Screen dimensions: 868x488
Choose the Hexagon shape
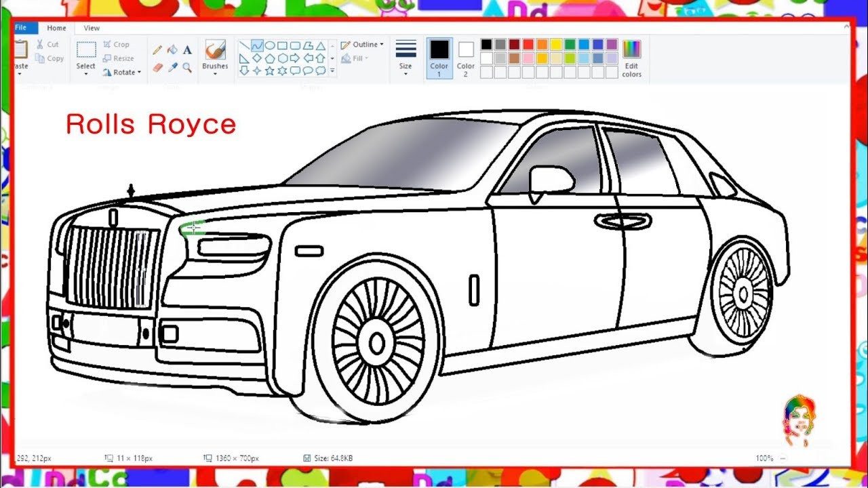pyautogui.click(x=282, y=58)
